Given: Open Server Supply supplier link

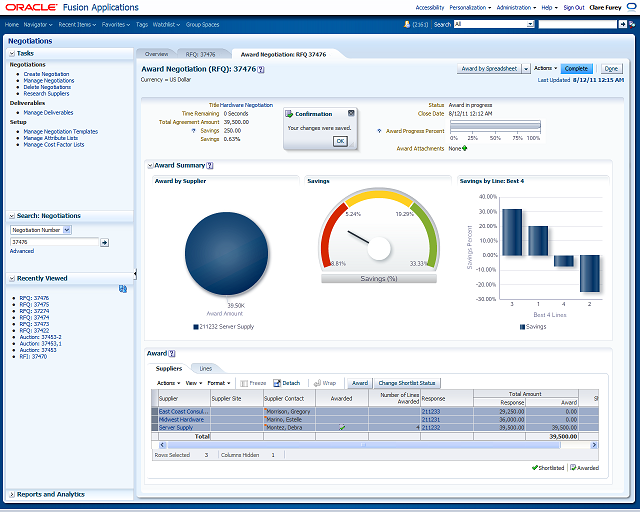Looking at the screenshot, I should point(176,427).
